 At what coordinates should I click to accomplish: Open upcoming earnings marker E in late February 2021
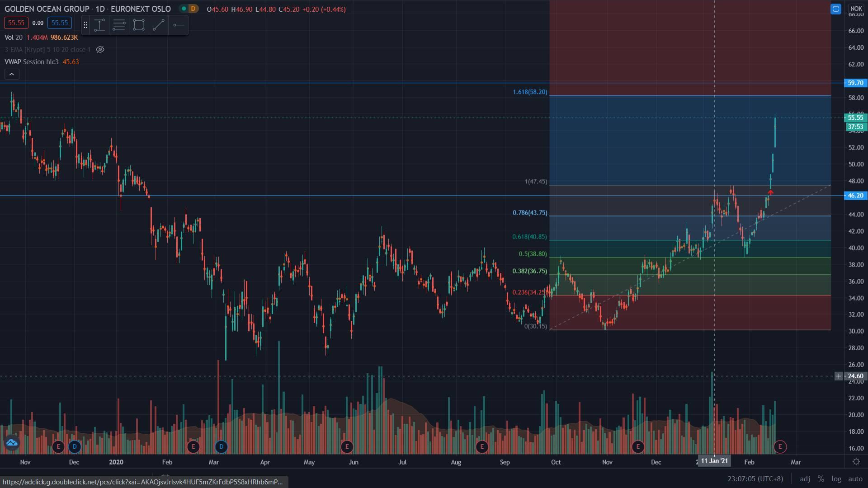[x=780, y=447]
